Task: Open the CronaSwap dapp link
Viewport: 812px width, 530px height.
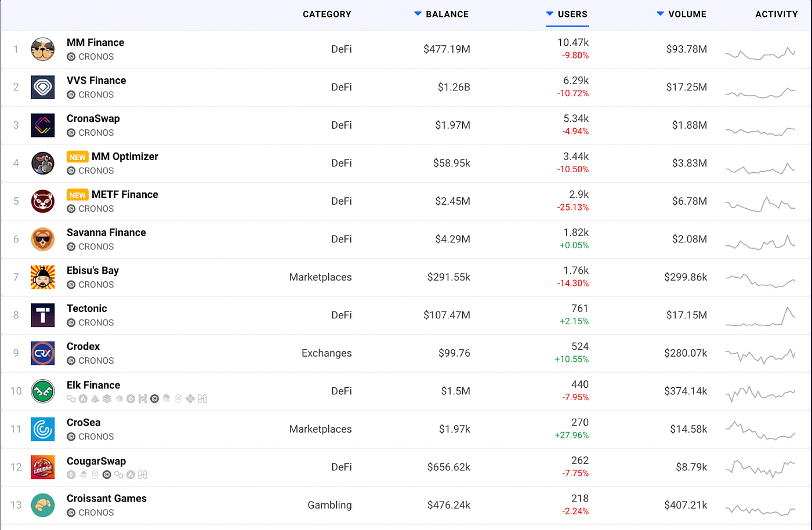Action: point(93,118)
